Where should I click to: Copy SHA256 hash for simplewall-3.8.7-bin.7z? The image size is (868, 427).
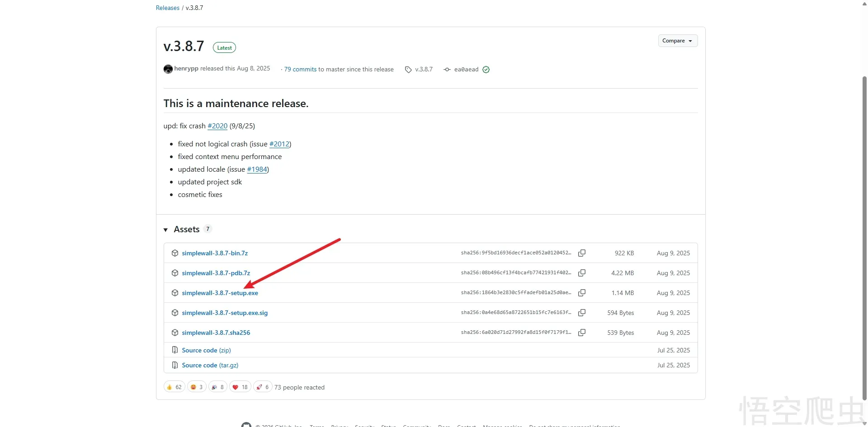click(x=582, y=253)
